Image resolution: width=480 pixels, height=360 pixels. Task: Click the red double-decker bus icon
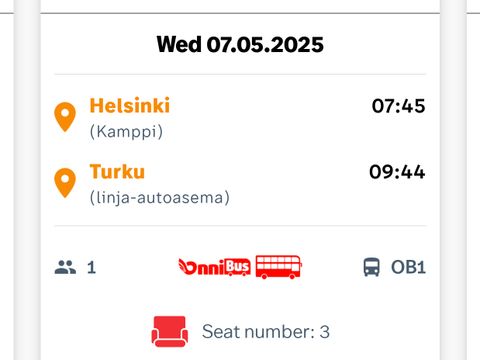coord(279,267)
